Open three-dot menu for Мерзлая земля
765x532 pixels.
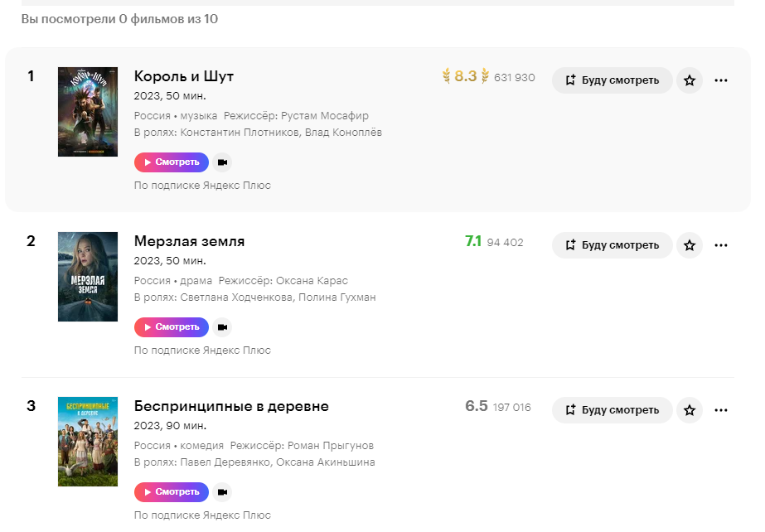721,245
